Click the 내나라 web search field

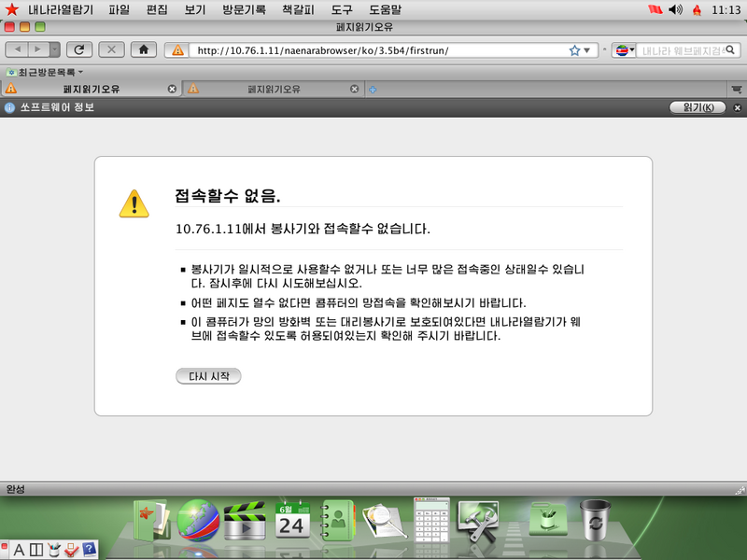pos(682,50)
